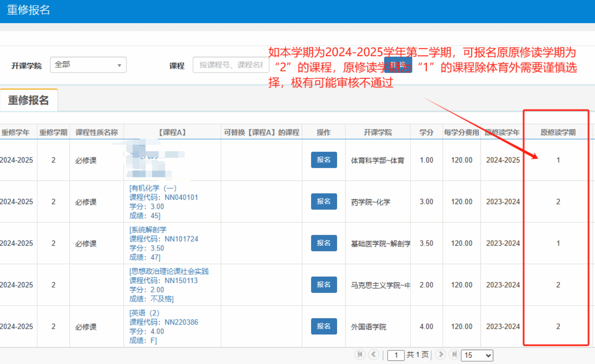
Task: Click the 学分 column header
Action: click(x=426, y=132)
